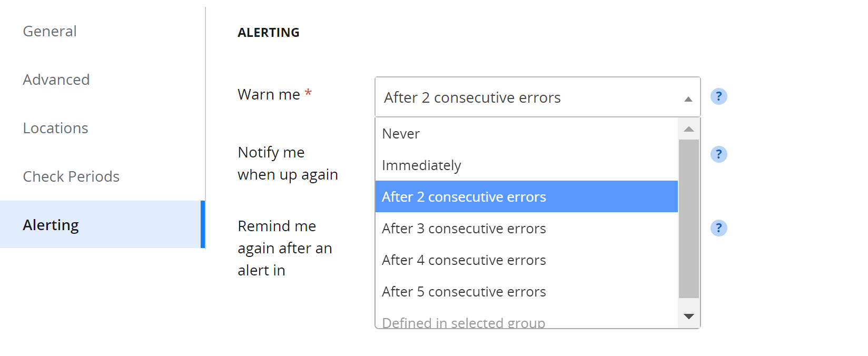Click the dropdown list scrollbar thumb
The width and height of the screenshot is (868, 356).
point(688,219)
